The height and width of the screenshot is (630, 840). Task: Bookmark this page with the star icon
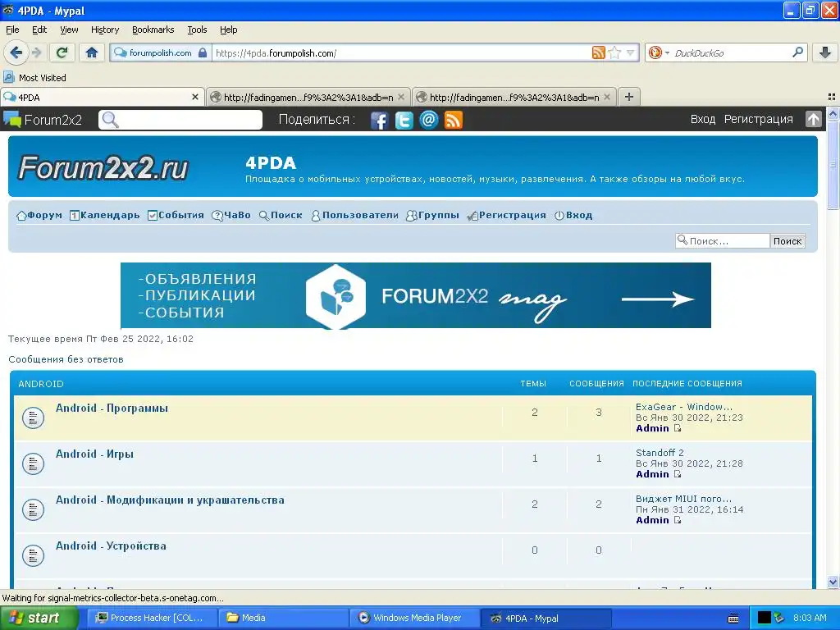click(x=614, y=52)
